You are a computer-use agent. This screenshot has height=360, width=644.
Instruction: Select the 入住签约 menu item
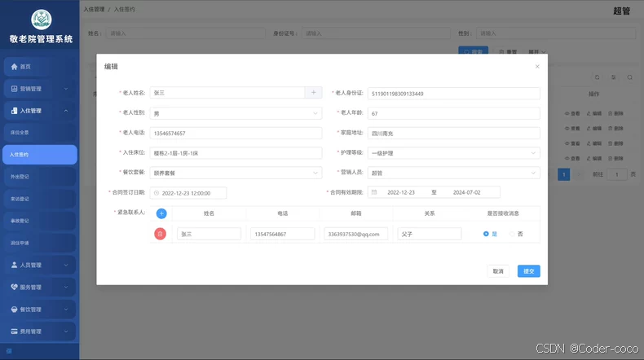39,155
